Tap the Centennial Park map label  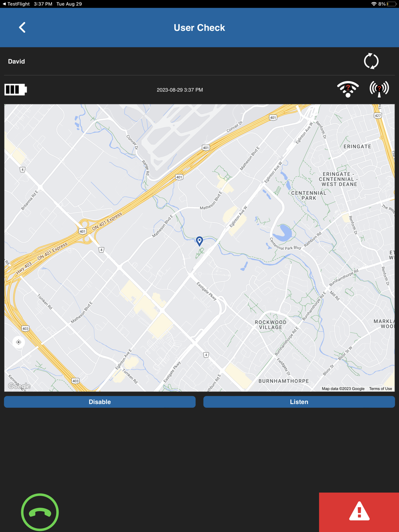click(309, 195)
